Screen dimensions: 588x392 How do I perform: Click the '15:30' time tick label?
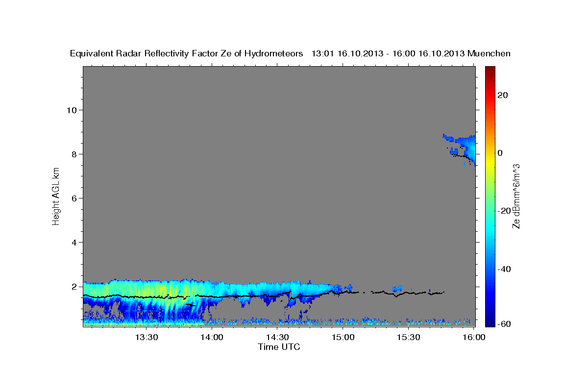408,337
